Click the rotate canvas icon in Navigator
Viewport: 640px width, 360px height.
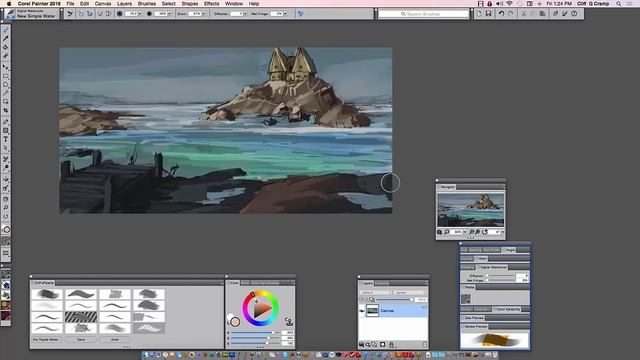pos(484,232)
